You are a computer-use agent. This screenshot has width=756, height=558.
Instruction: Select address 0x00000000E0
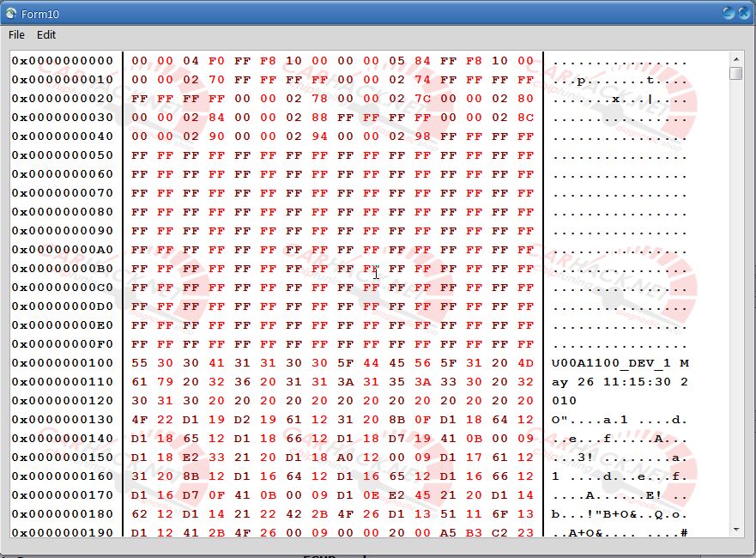tap(63, 325)
